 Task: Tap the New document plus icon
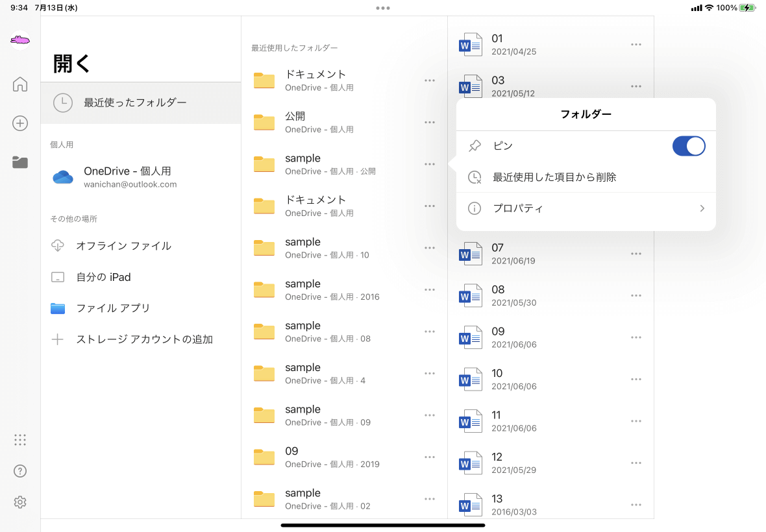click(x=20, y=123)
